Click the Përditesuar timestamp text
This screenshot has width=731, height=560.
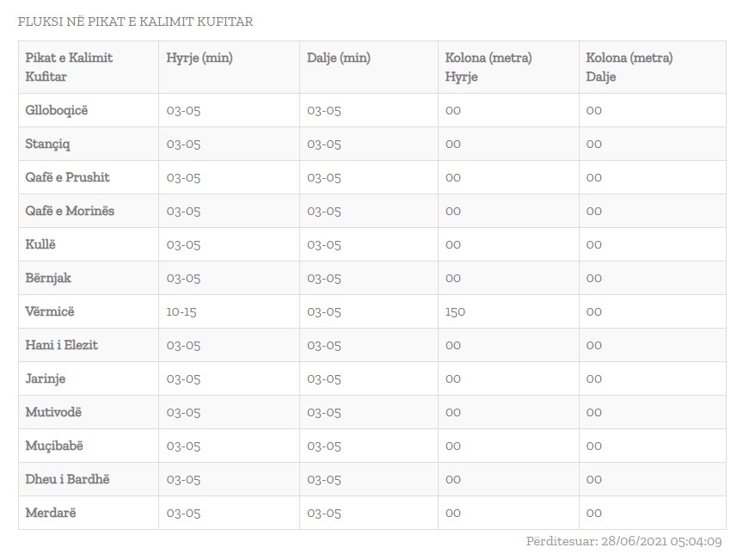(623, 542)
